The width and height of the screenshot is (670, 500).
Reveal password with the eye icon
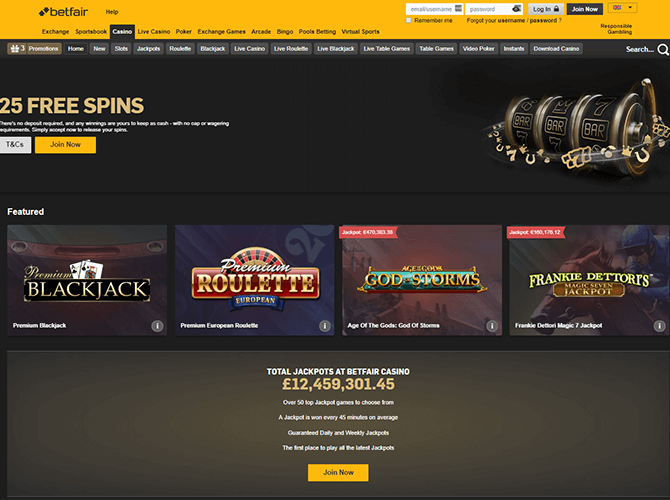516,9
